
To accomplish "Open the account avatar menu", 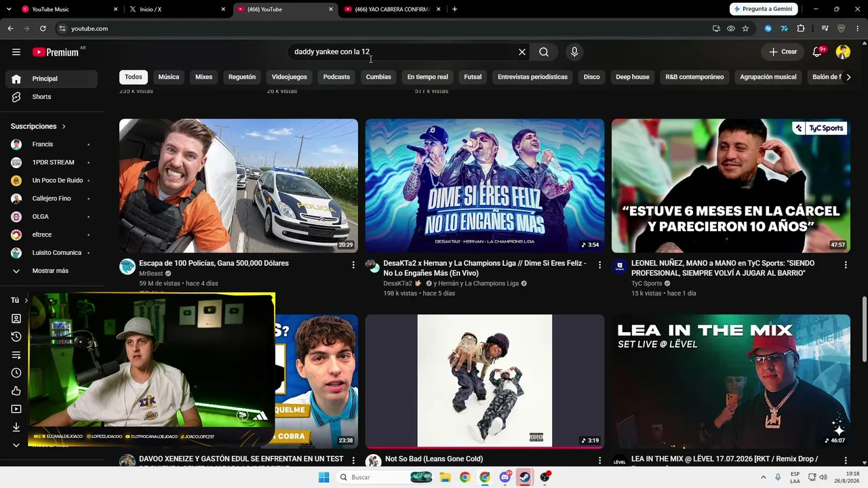I will pyautogui.click(x=843, y=52).
